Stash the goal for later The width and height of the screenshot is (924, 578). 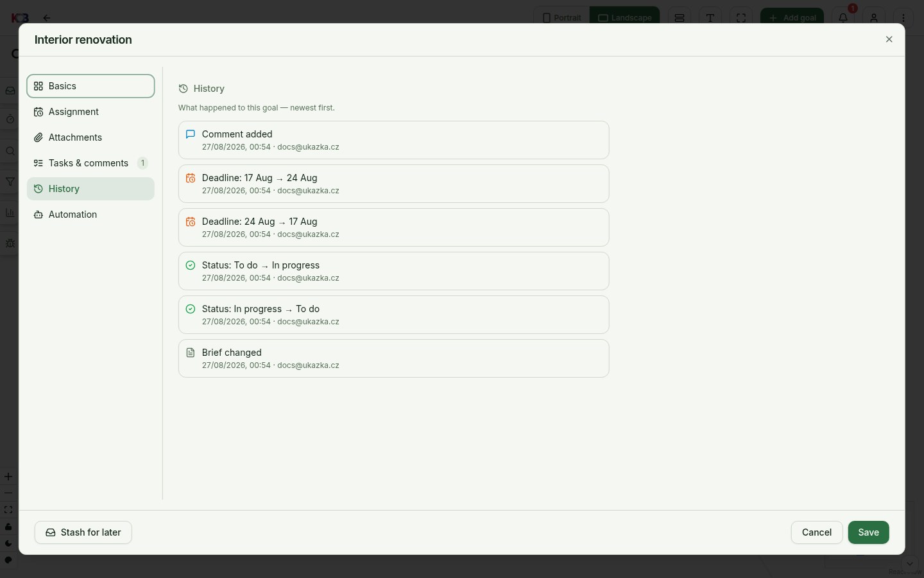[83, 532]
